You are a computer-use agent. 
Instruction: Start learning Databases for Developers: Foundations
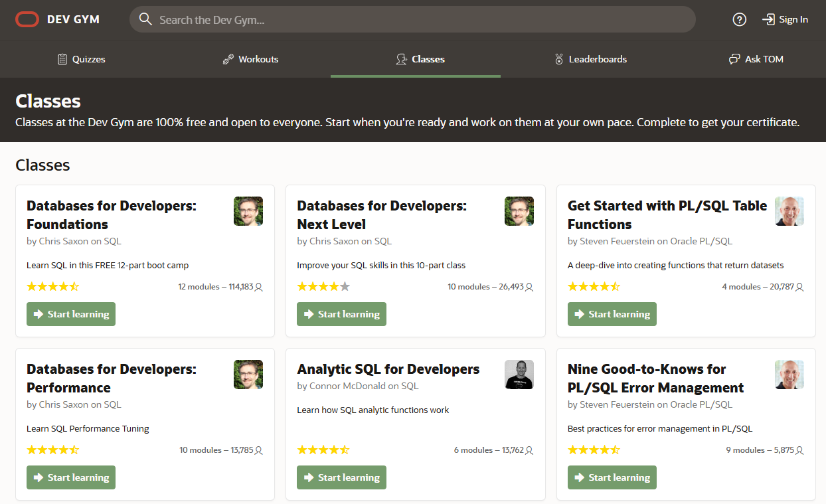point(71,314)
